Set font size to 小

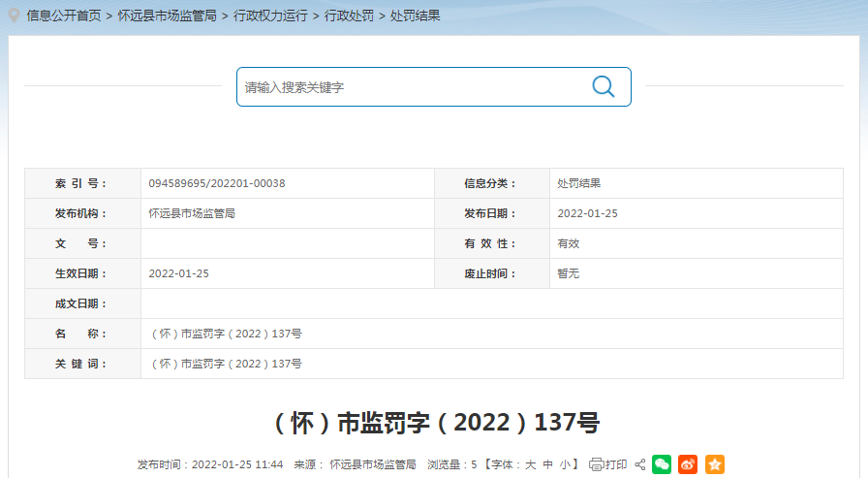[564, 464]
